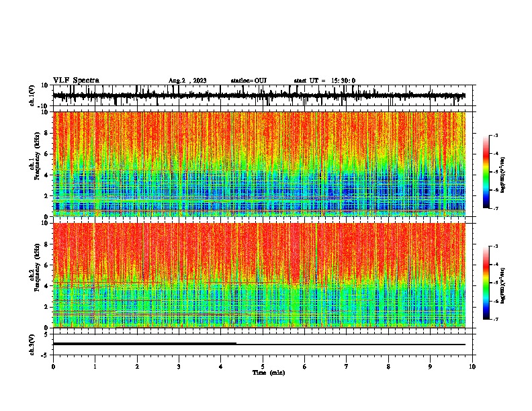Click time axis tick label '4'
532x411 pixels.
point(221,367)
